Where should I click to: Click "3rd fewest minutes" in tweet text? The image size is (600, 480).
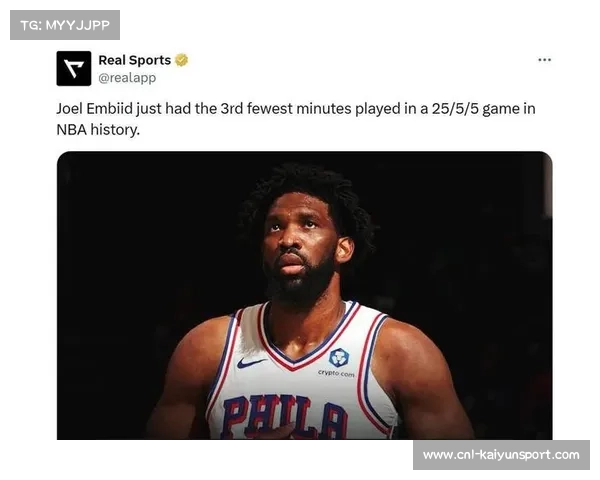[x=286, y=109]
